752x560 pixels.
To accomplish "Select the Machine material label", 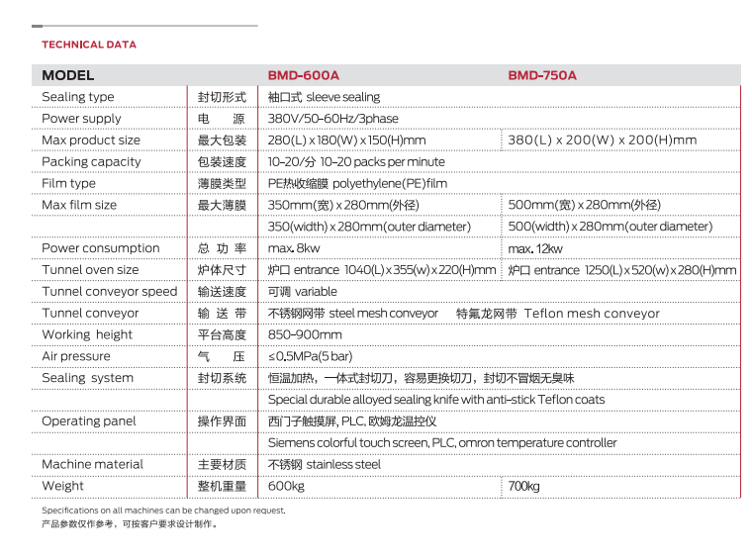I will 92,464.
